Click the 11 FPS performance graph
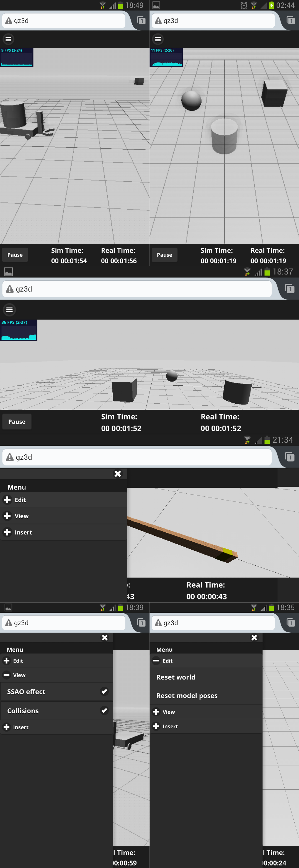 click(166, 57)
